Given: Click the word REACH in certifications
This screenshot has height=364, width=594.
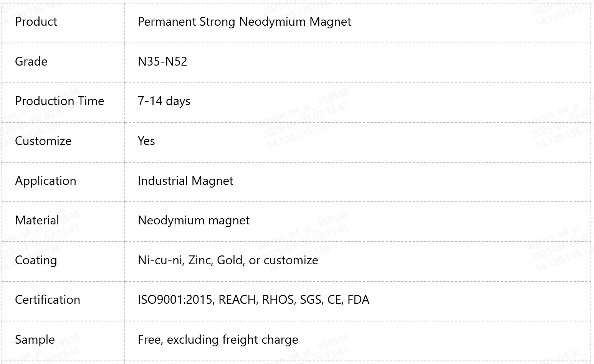Looking at the screenshot, I should point(238,300).
